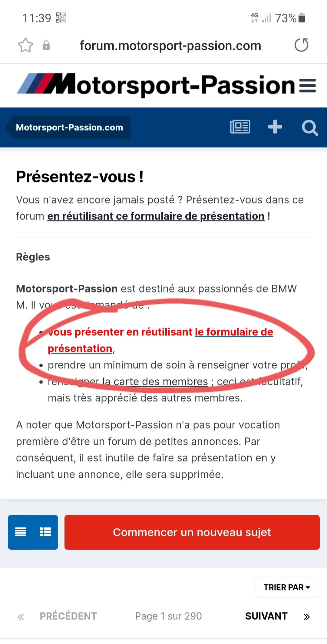
Task: Open 'en réutilisant ce formulaire' link
Action: [x=156, y=216]
